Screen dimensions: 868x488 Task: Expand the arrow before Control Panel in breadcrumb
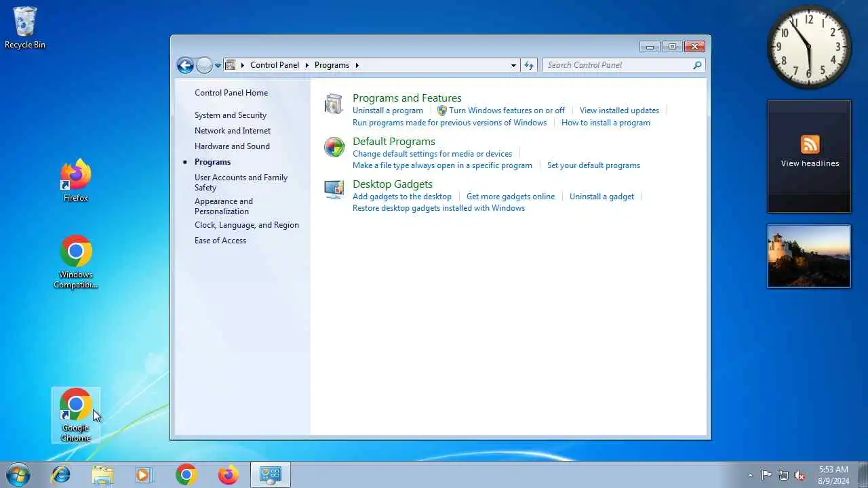(243, 65)
